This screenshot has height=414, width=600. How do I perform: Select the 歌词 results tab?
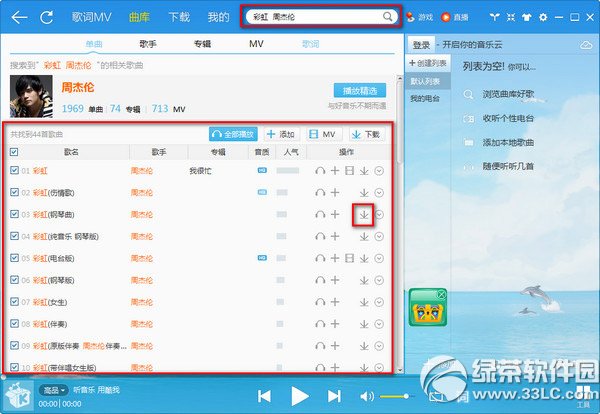click(x=311, y=44)
